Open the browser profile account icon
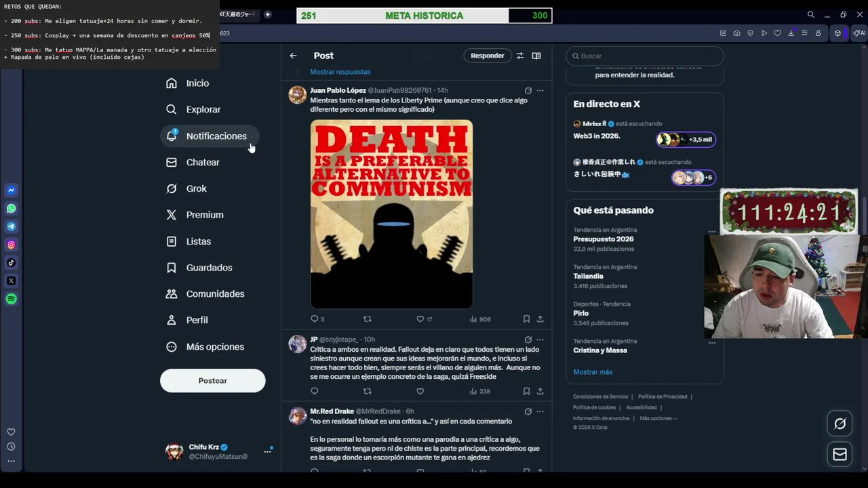This screenshot has width=868, height=488. [818, 33]
